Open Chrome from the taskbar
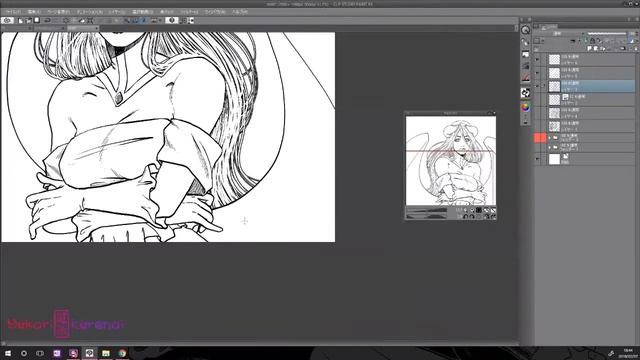The height and width of the screenshot is (360, 640). click(x=122, y=353)
